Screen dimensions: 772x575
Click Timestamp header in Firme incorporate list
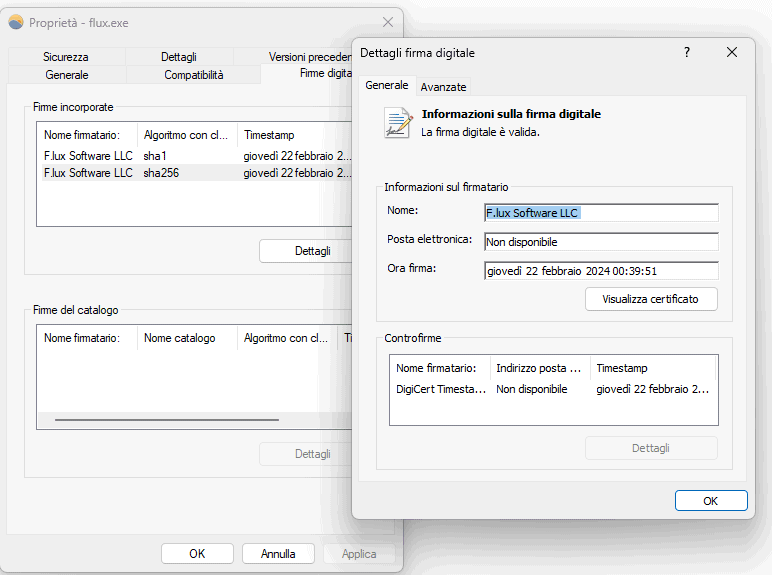295,135
